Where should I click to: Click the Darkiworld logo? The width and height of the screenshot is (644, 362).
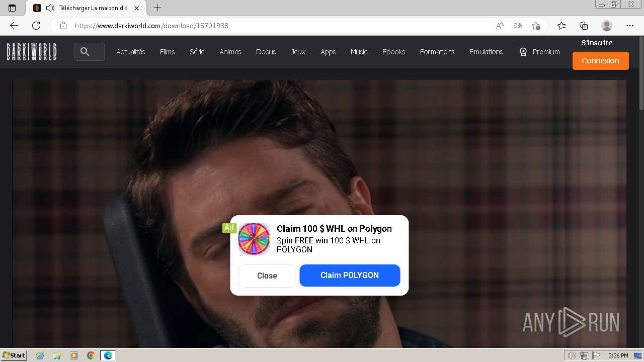32,52
